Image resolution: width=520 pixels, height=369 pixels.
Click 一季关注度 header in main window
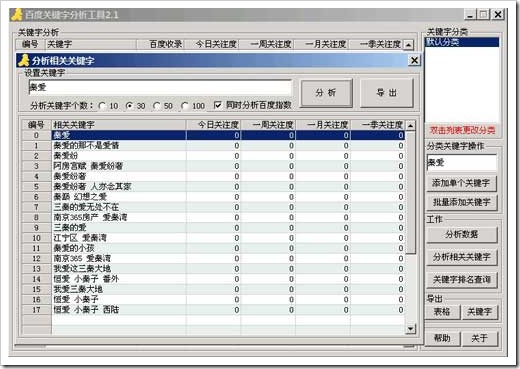pyautogui.click(x=376, y=44)
